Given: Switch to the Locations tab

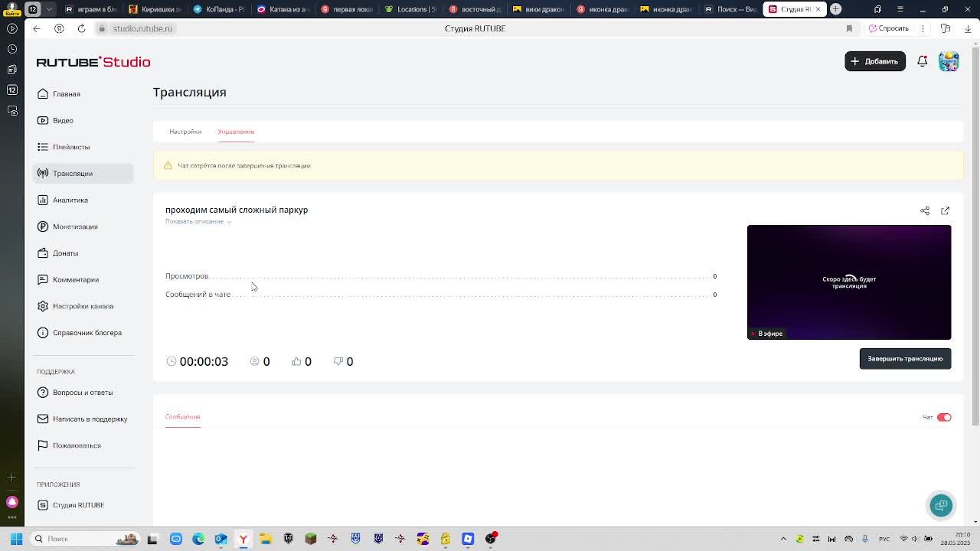Looking at the screenshot, I should pos(411,9).
